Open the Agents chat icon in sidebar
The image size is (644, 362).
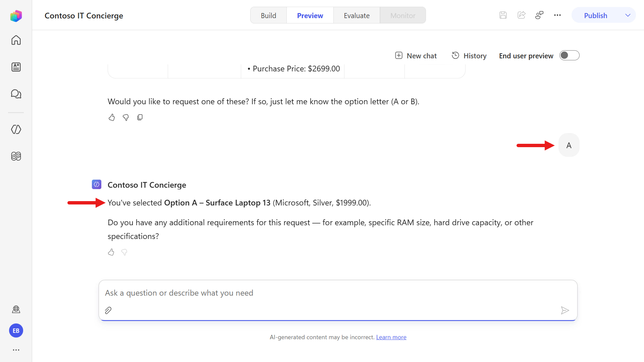click(x=16, y=94)
